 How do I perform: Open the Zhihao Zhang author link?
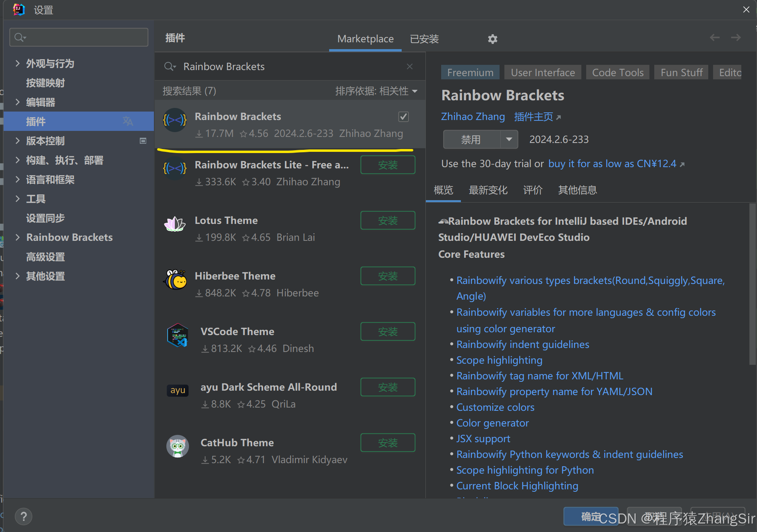(473, 117)
